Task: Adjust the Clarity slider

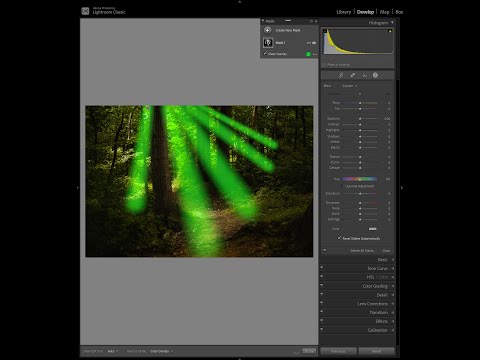Action: click(360, 162)
